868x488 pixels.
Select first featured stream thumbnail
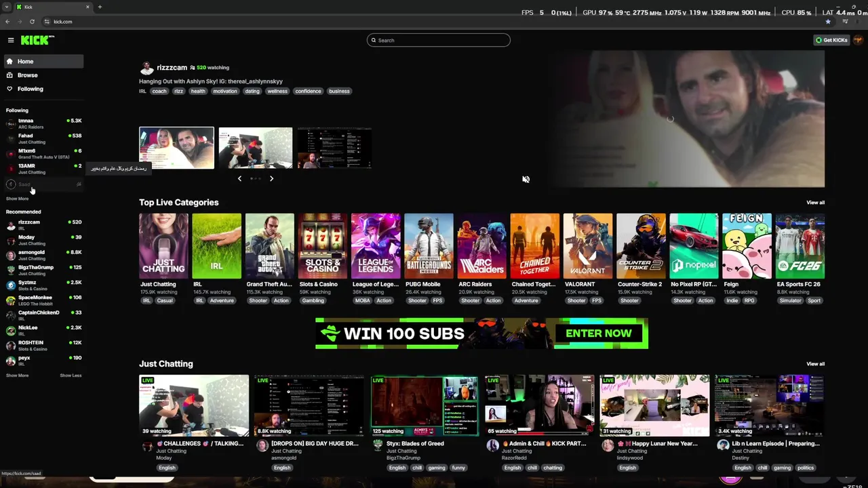(176, 148)
